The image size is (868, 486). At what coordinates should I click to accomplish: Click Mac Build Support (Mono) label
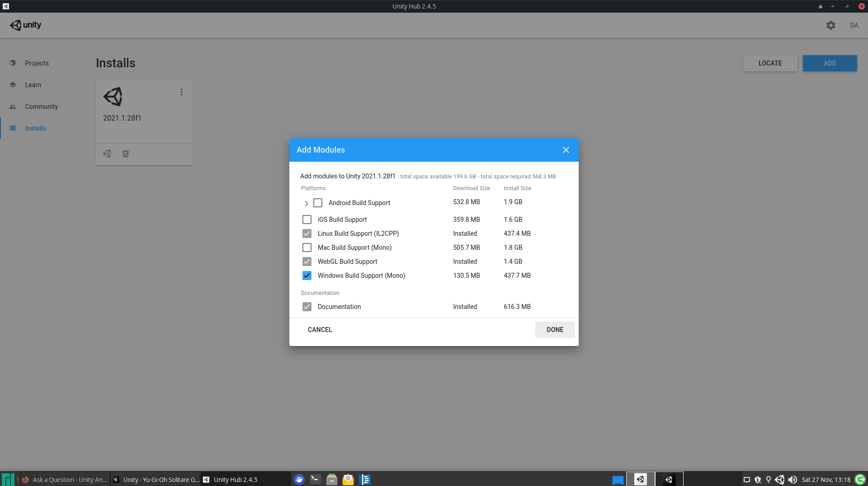355,248
